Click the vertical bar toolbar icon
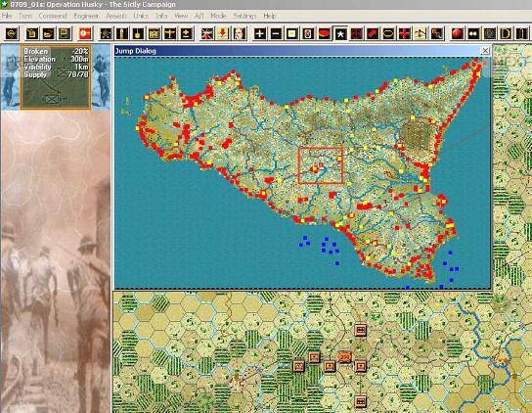This screenshot has width=532, height=413. (x=522, y=33)
